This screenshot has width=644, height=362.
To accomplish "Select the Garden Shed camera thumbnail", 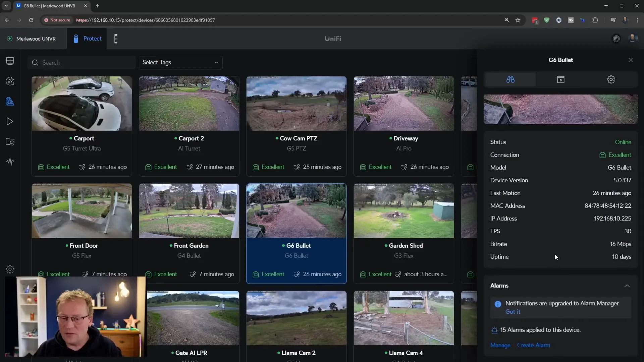I will coord(404,211).
